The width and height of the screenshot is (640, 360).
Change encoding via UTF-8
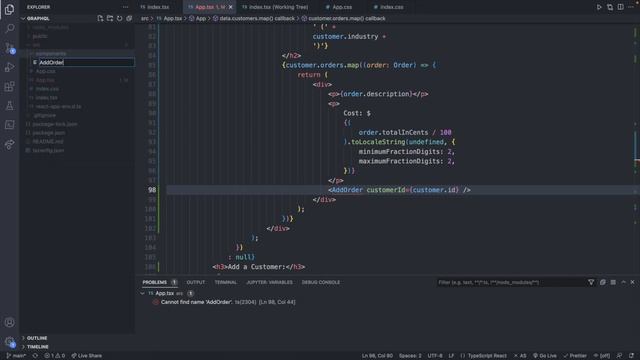[x=435, y=356]
